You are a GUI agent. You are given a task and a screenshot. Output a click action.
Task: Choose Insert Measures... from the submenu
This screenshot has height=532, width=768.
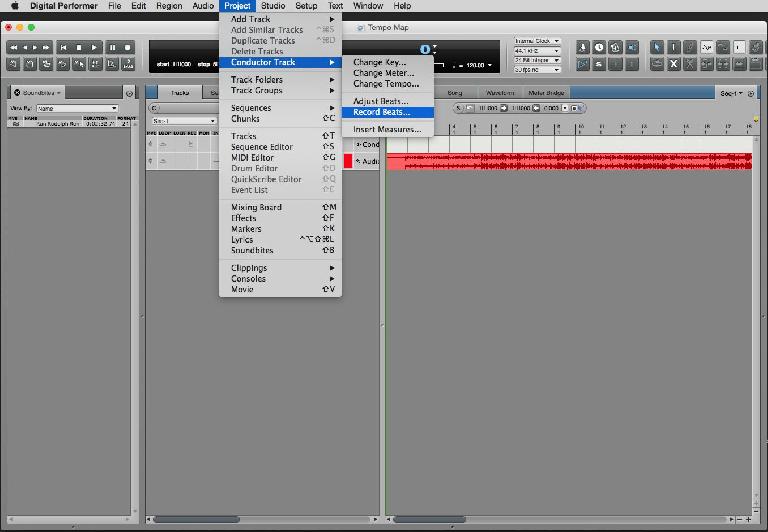click(387, 129)
